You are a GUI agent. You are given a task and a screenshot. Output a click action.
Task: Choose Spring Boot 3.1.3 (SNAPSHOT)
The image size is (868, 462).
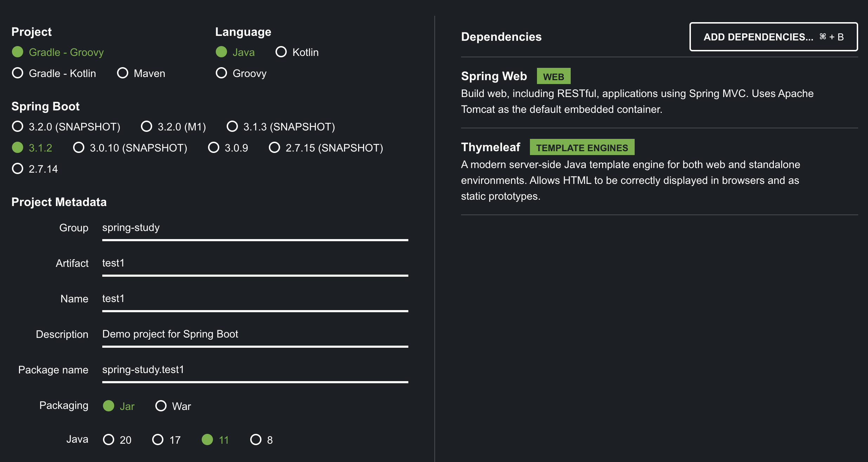281,127
